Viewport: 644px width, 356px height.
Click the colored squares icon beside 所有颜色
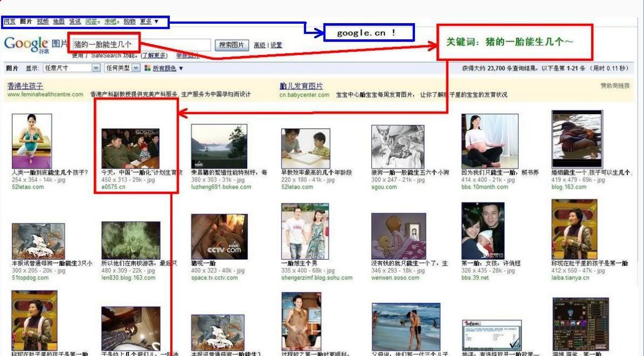(x=147, y=68)
